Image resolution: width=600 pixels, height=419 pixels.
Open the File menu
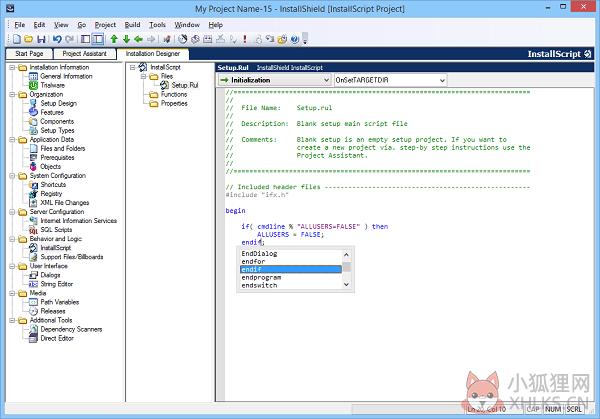(x=20, y=25)
